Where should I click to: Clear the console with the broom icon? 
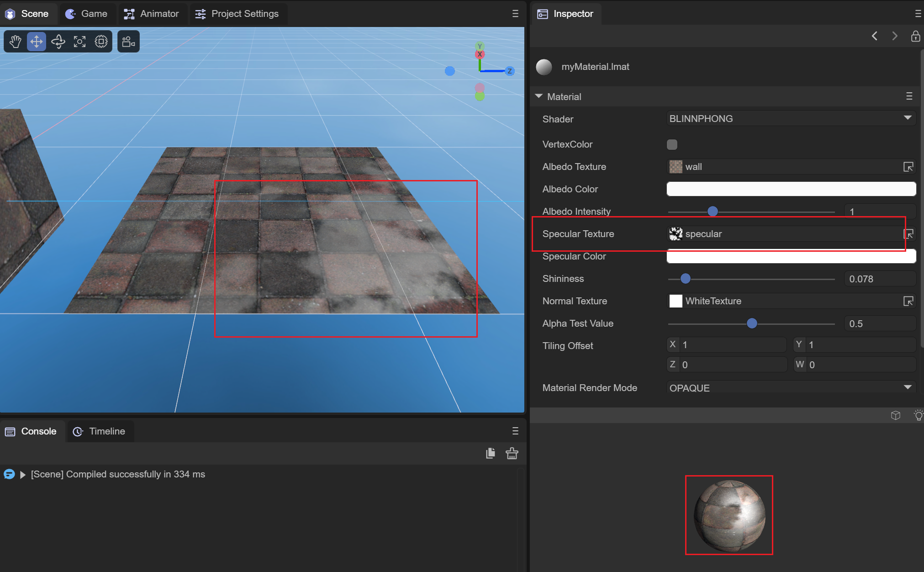pyautogui.click(x=512, y=453)
